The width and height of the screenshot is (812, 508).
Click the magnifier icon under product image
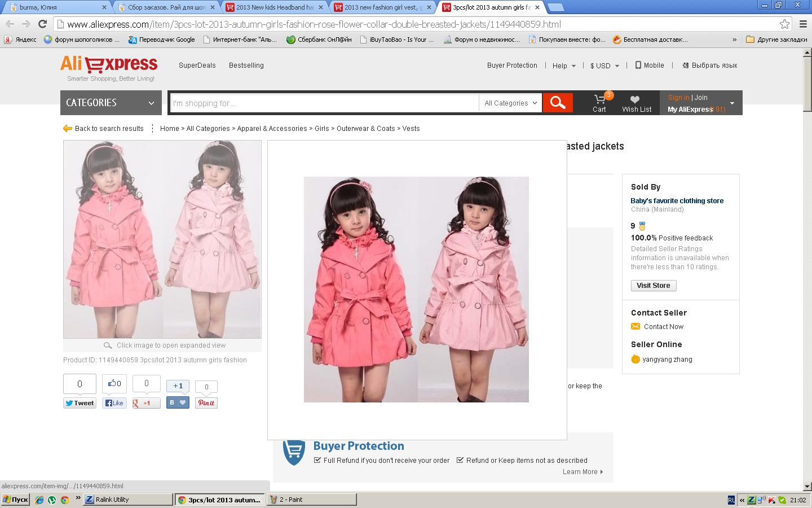[108, 345]
